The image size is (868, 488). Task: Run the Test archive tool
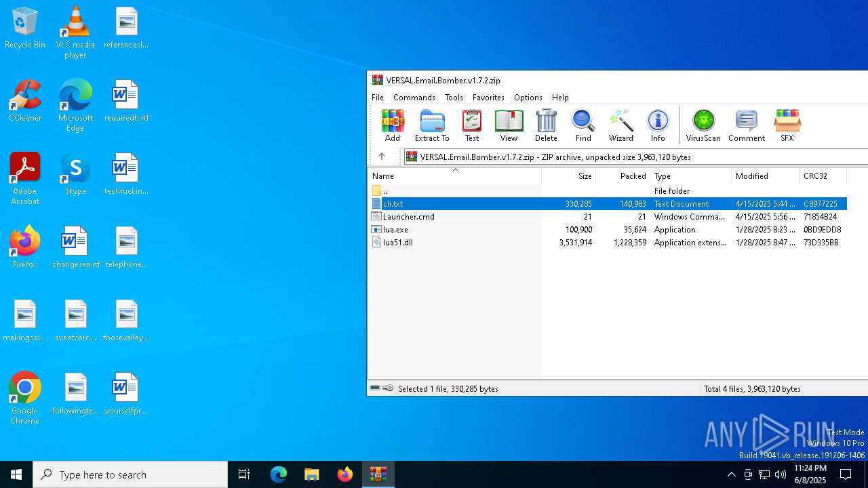pos(472,125)
